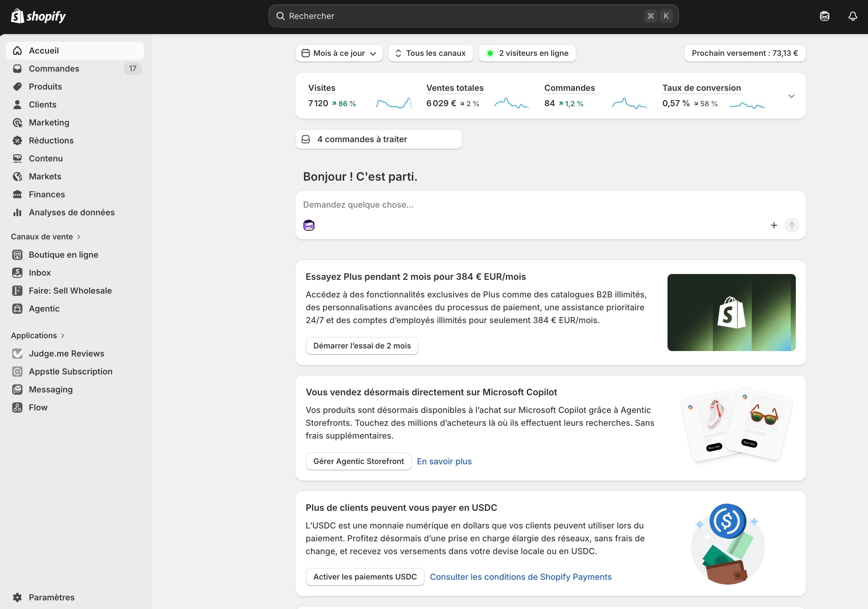Viewport: 868px width, 609px height.
Task: Click Démarrer l'essai de 2 mois button
Action: coord(362,346)
